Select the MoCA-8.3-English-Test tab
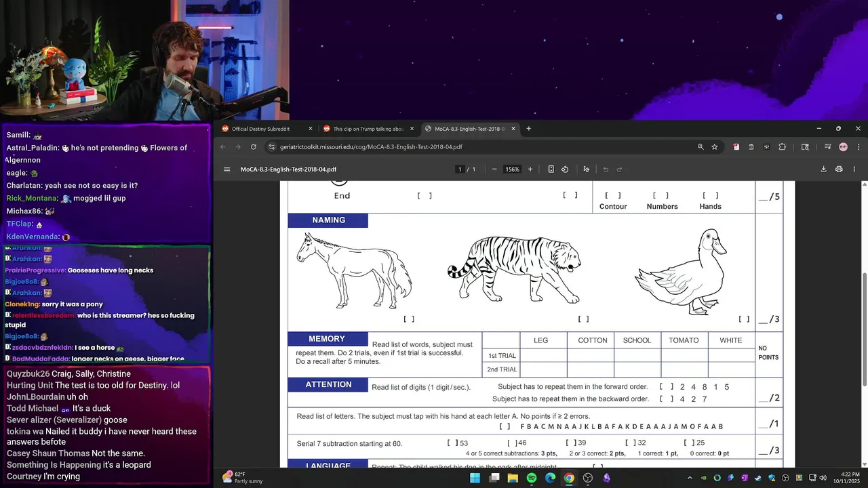868x488 pixels. pyautogui.click(x=471, y=129)
